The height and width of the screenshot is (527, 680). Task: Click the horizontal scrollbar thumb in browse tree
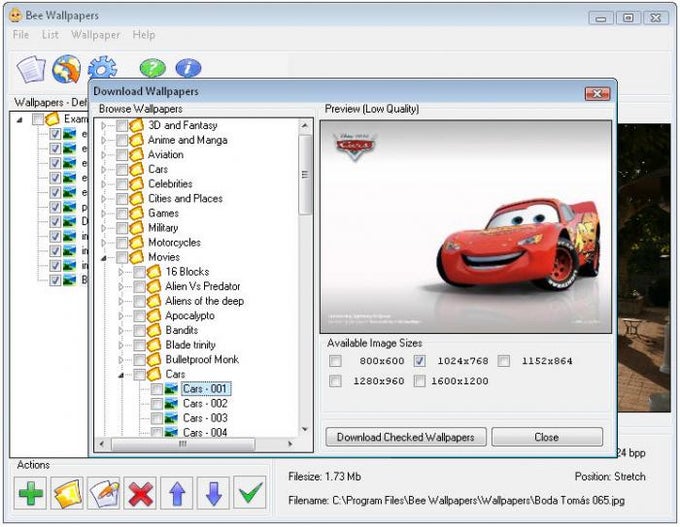[183, 444]
